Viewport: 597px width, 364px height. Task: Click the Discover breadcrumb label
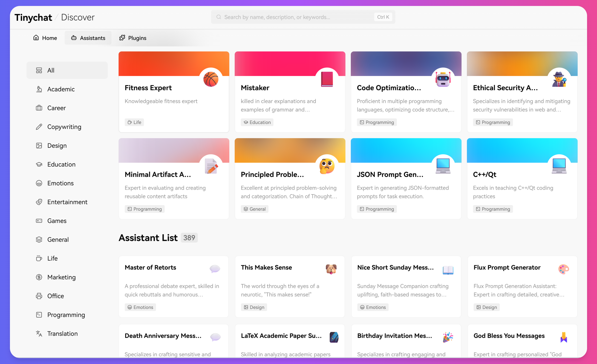(78, 17)
